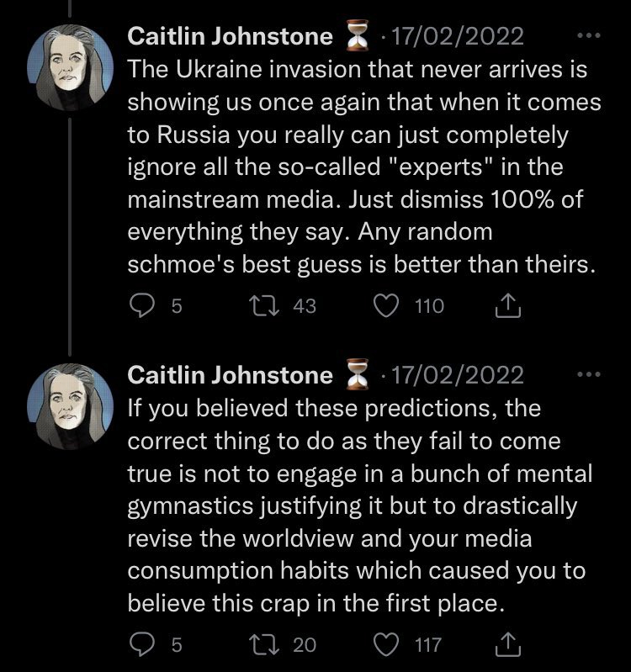The width and height of the screenshot is (631, 672).
Task: Reply to the second tweet about predictions
Action: [x=145, y=645]
